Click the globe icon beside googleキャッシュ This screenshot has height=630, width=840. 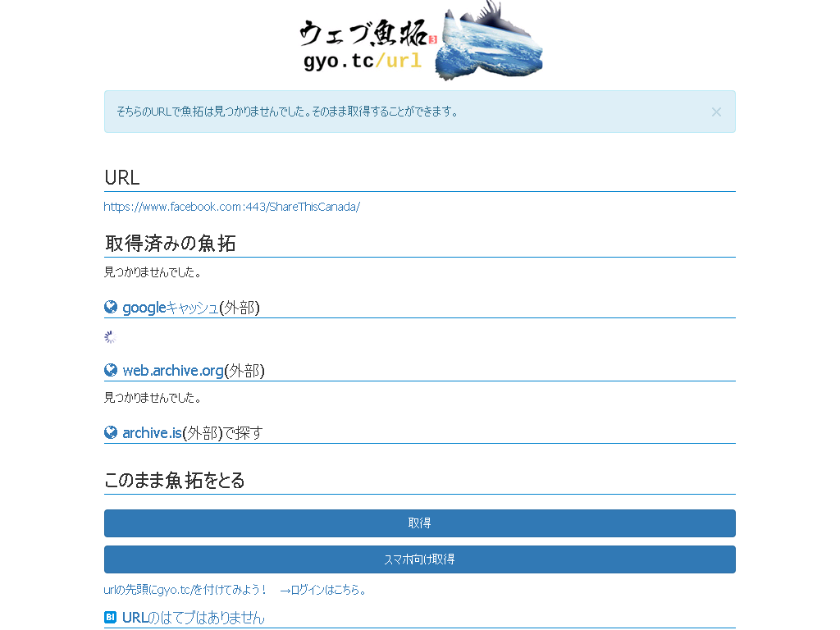pos(111,308)
